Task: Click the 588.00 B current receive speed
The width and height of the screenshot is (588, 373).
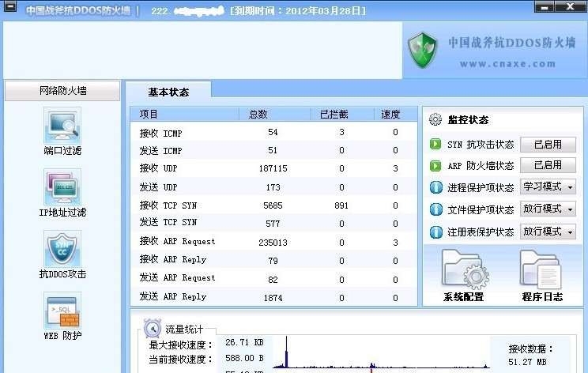Action: tap(244, 358)
